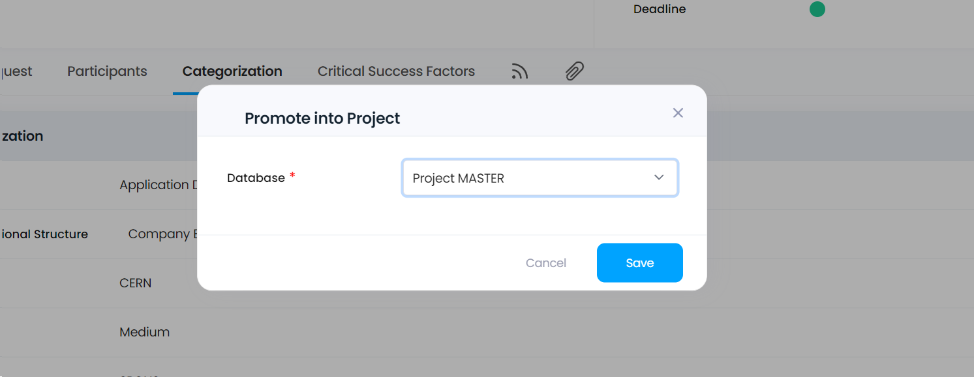
Task: Open the RSS feed icon tab
Action: click(x=519, y=71)
